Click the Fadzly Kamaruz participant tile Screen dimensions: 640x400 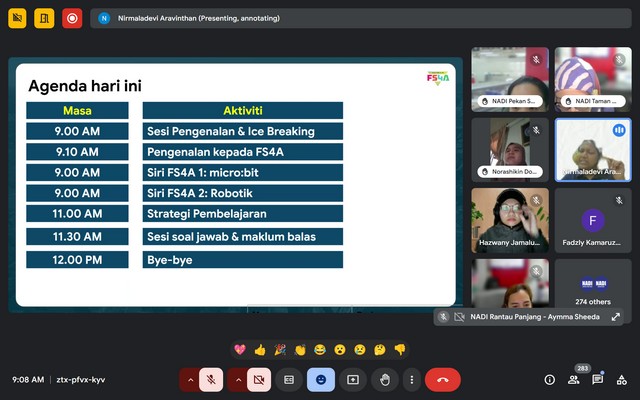click(594, 222)
